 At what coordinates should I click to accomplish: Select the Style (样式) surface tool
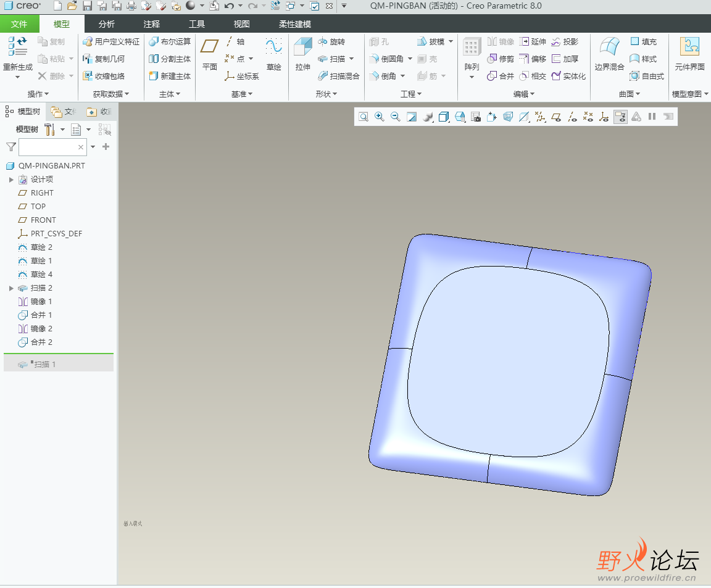point(644,59)
